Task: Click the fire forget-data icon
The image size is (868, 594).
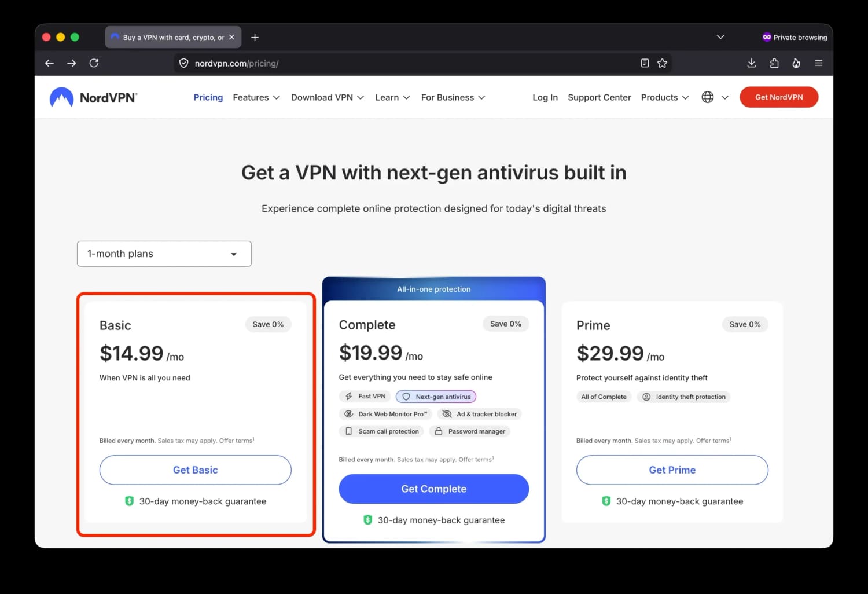Action: 796,63
